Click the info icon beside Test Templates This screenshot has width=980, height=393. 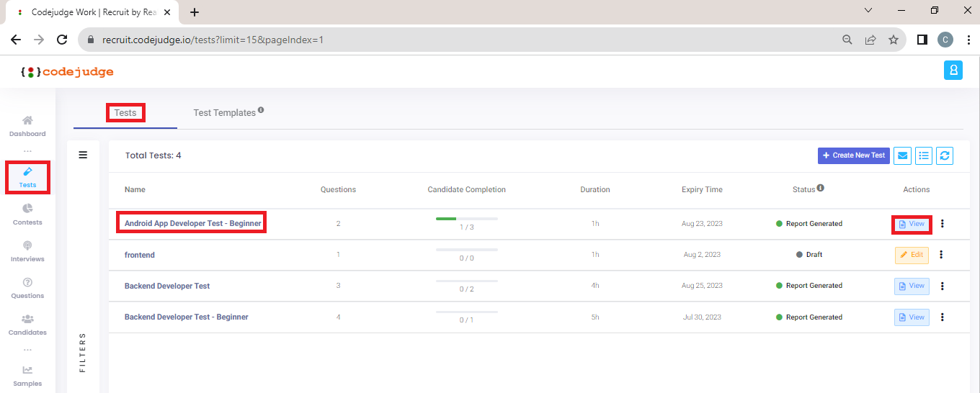pos(261,110)
